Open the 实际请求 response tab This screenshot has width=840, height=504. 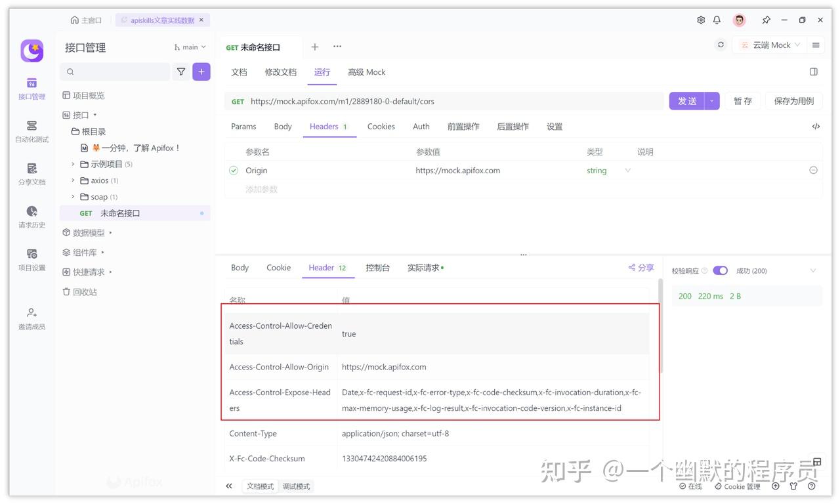coord(423,267)
